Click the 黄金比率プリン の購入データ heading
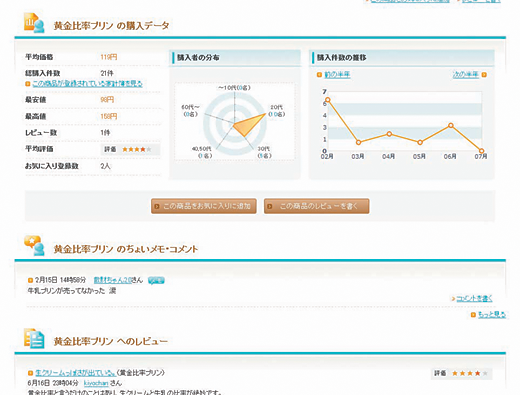520x395 pixels. tap(111, 26)
